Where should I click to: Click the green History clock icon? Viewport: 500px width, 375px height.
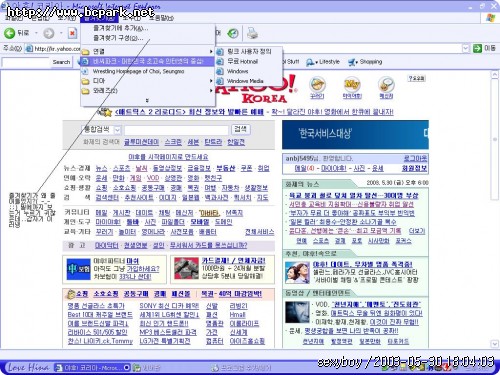pos(233,33)
